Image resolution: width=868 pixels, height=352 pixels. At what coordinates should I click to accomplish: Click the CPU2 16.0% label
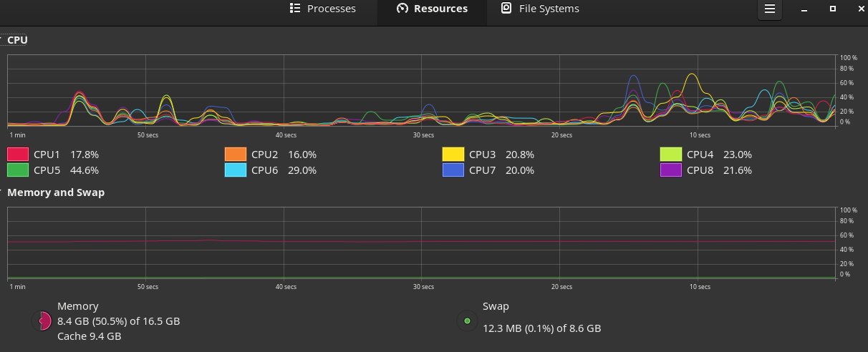[x=284, y=154]
